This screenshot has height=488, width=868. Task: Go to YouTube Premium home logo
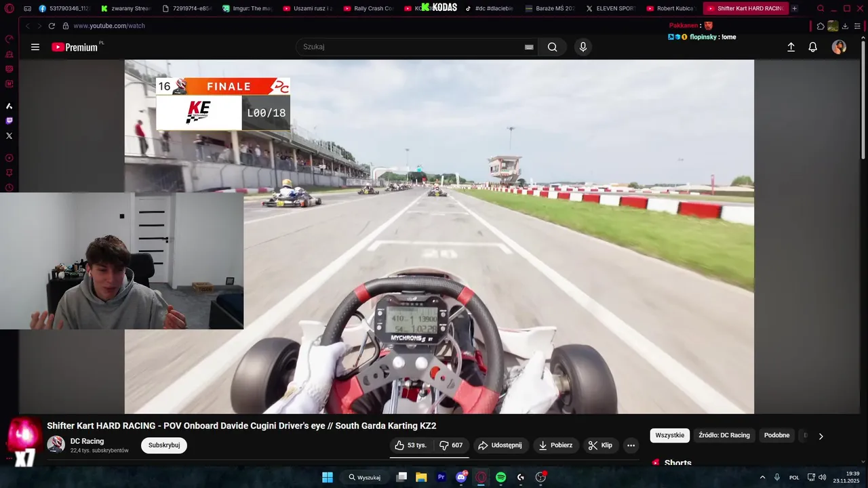click(x=75, y=47)
